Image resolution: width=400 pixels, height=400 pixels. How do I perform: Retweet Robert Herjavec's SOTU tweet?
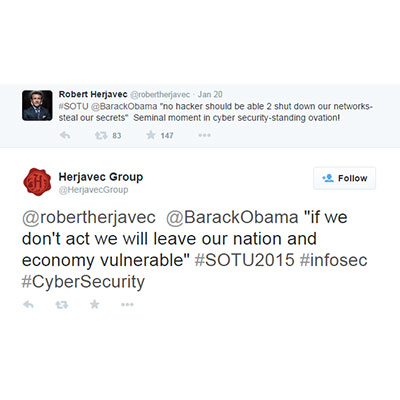(x=101, y=135)
